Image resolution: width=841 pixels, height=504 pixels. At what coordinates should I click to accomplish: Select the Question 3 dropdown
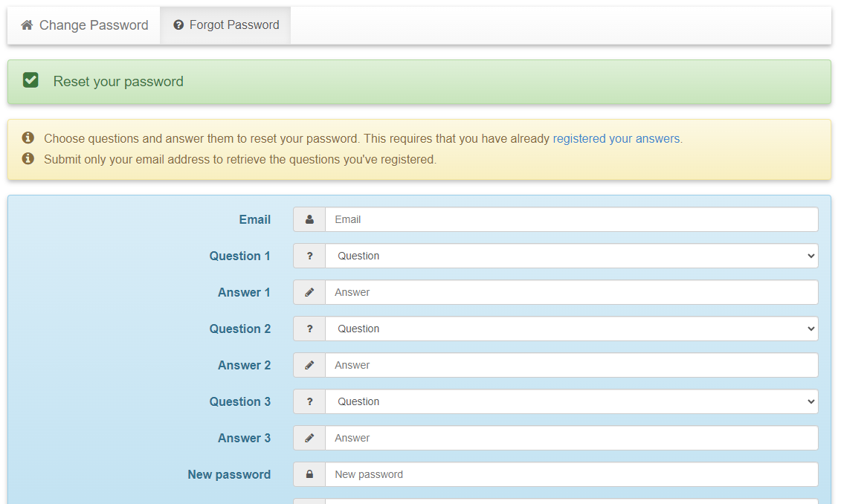[x=571, y=401]
